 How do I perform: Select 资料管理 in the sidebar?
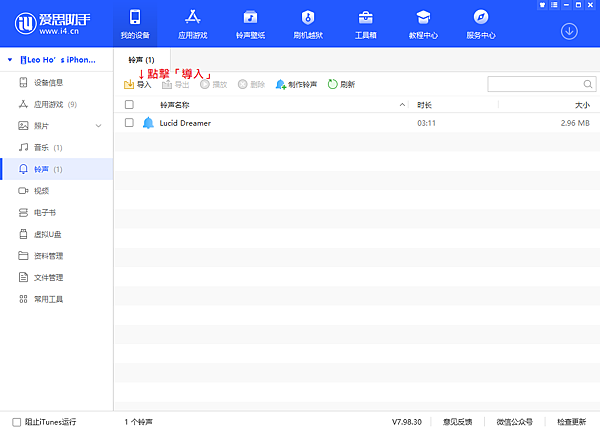(56, 256)
